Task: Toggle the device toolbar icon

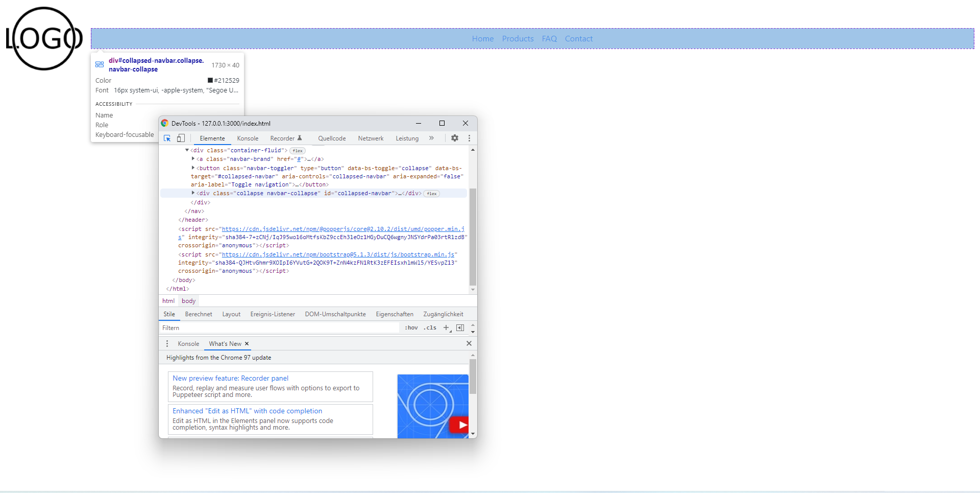Action: [181, 138]
